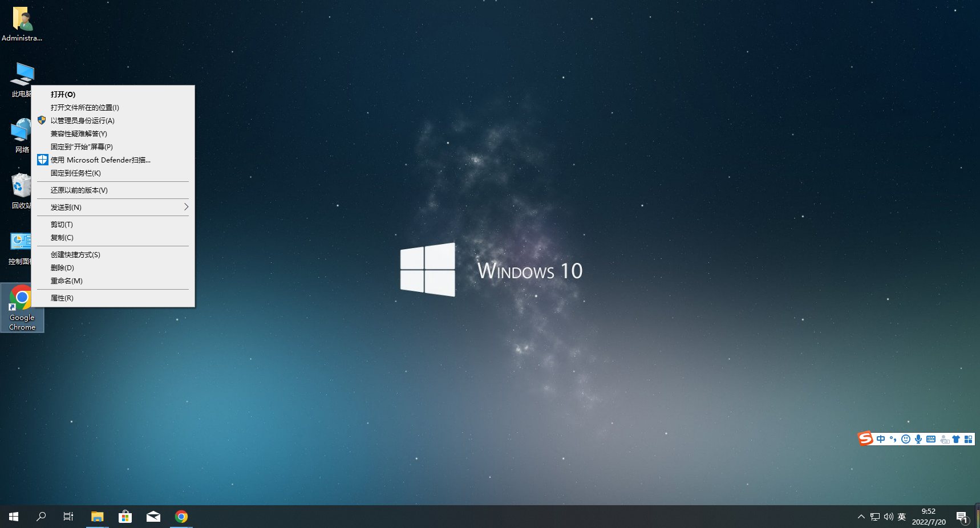Choose 重命名(M) in context menu

pyautogui.click(x=113, y=281)
